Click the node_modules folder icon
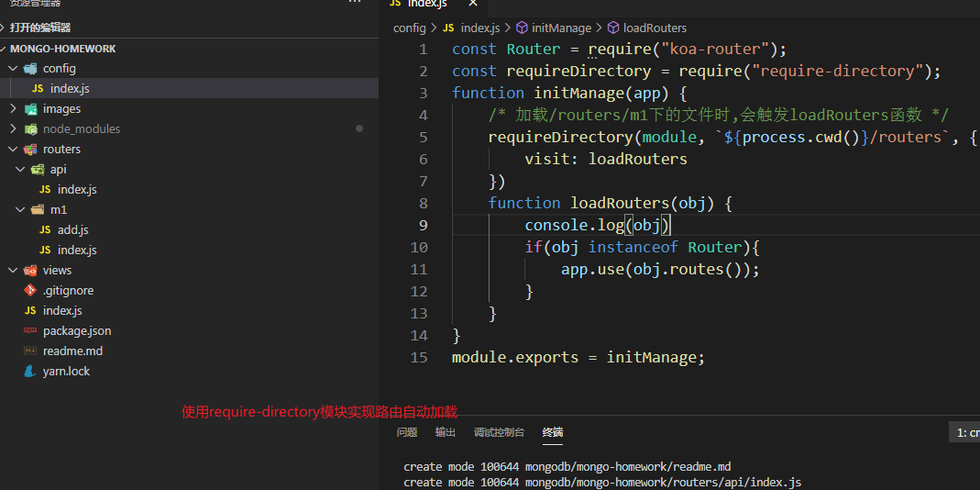 click(30, 128)
